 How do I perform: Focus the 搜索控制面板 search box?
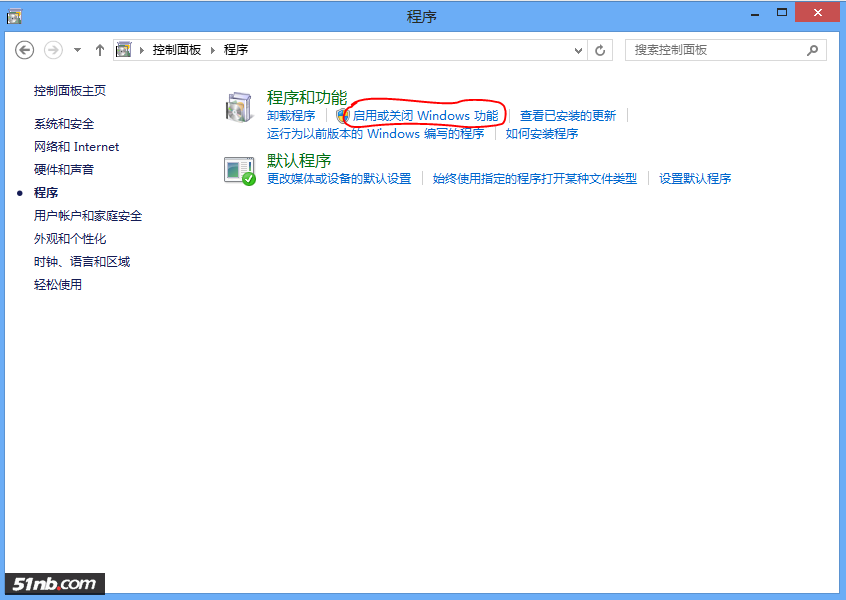pos(725,50)
